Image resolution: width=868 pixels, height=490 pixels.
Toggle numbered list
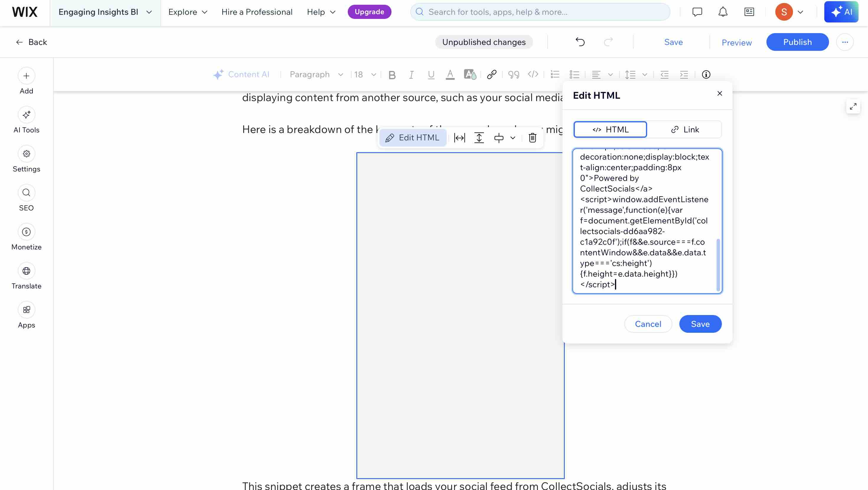click(x=555, y=74)
